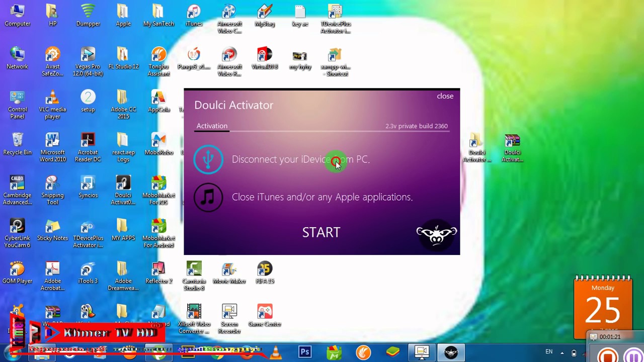Open Network desktop icon
The image size is (644, 362).
click(x=18, y=58)
